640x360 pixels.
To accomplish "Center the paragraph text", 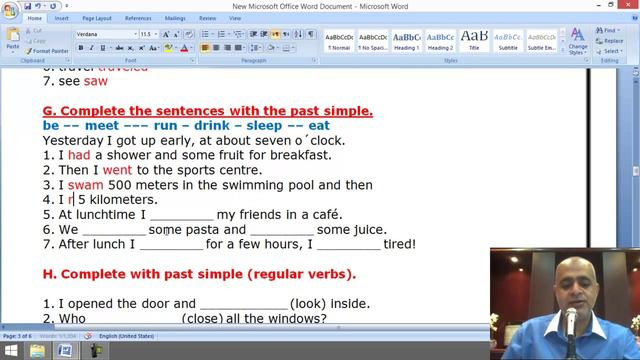I will (x=216, y=48).
